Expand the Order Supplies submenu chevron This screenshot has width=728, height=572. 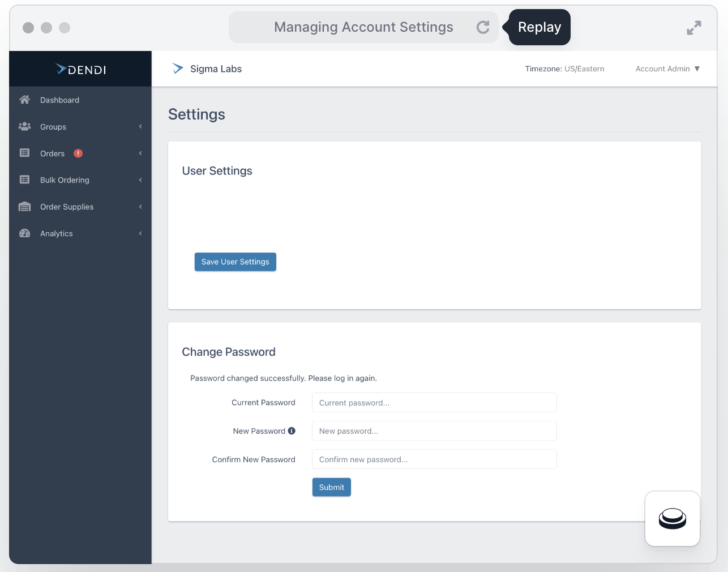(140, 206)
